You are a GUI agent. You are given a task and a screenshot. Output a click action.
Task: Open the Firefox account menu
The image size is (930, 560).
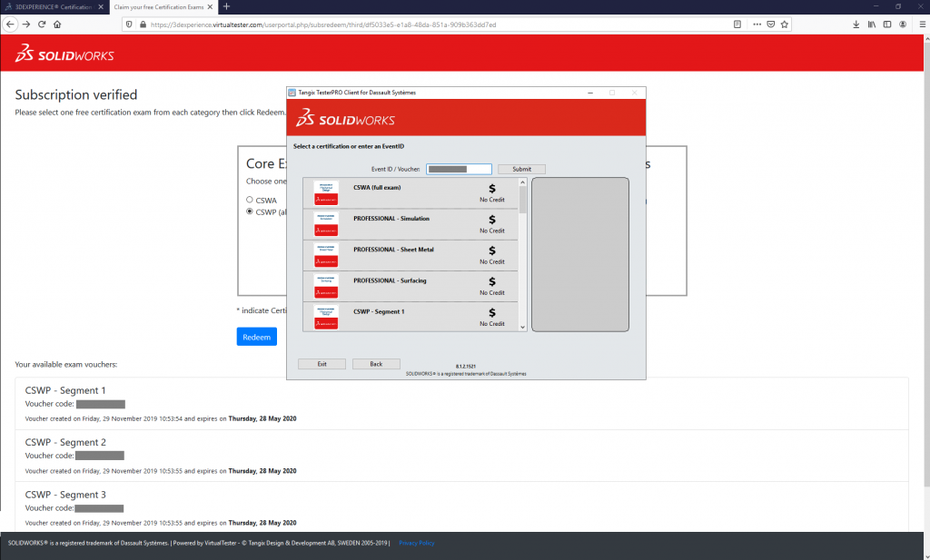[901, 24]
